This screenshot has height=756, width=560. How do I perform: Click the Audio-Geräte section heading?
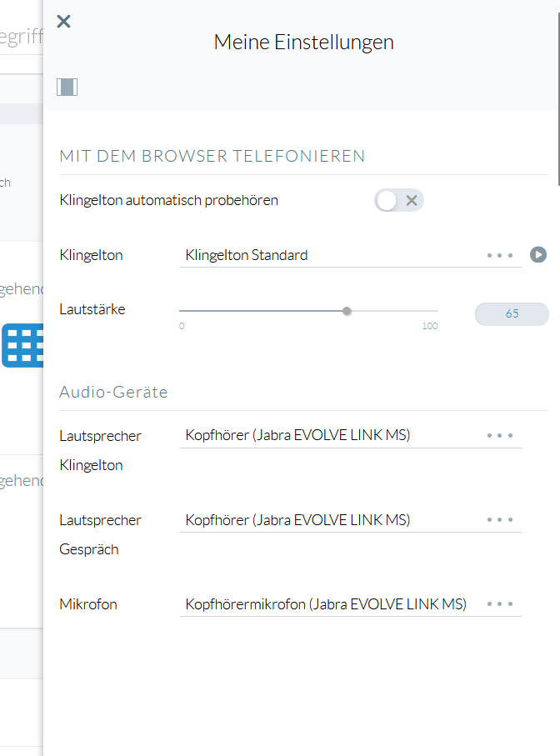(113, 392)
